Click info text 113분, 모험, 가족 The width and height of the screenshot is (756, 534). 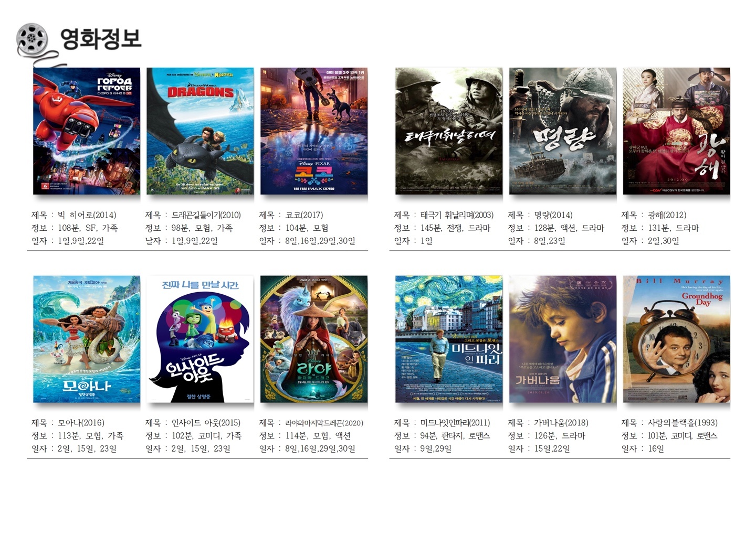coord(91,436)
